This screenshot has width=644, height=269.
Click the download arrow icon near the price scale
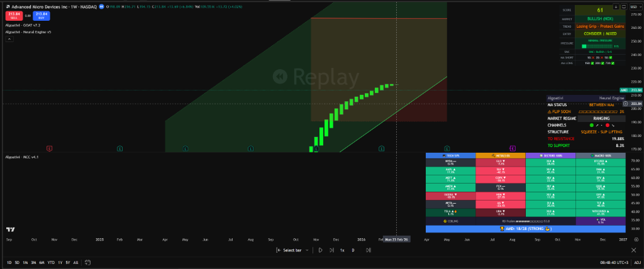pos(616,6)
